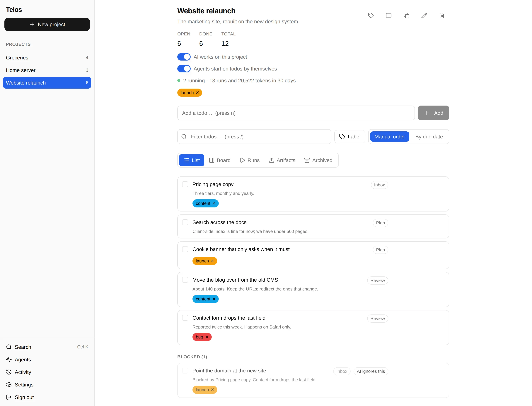
Task: Check off Pricing page copy todo
Action: point(185,184)
